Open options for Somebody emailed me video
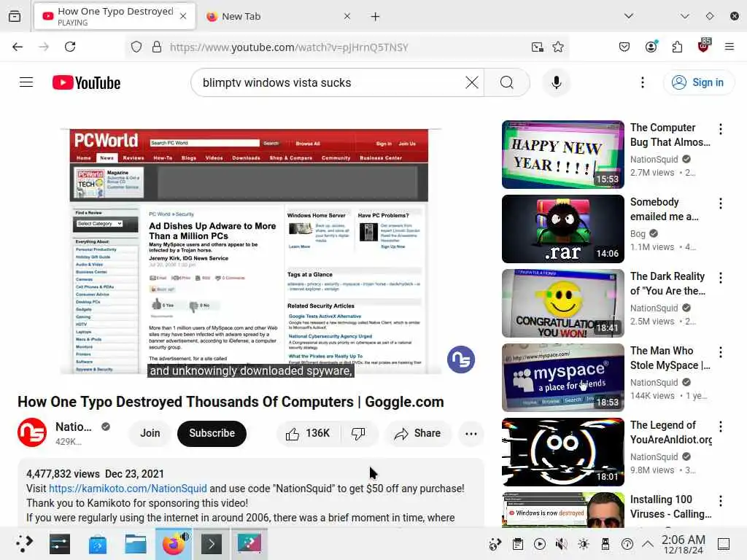747x560 pixels. [x=720, y=203]
